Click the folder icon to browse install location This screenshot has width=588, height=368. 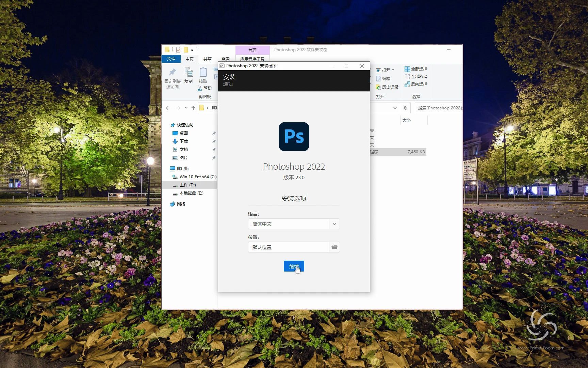pos(334,247)
